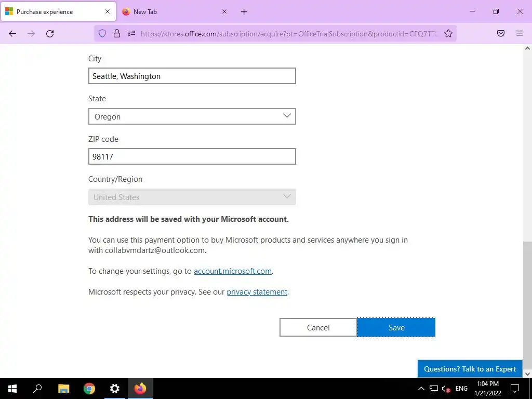Viewport: 532px width, 399px height.
Task: Open tracking protection shield icon
Action: (x=102, y=33)
